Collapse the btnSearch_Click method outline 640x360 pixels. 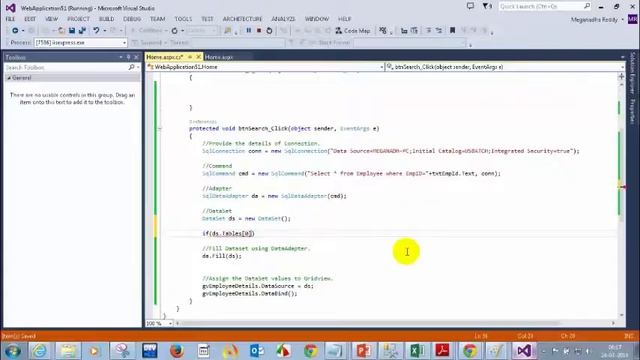pyautogui.click(x=160, y=129)
